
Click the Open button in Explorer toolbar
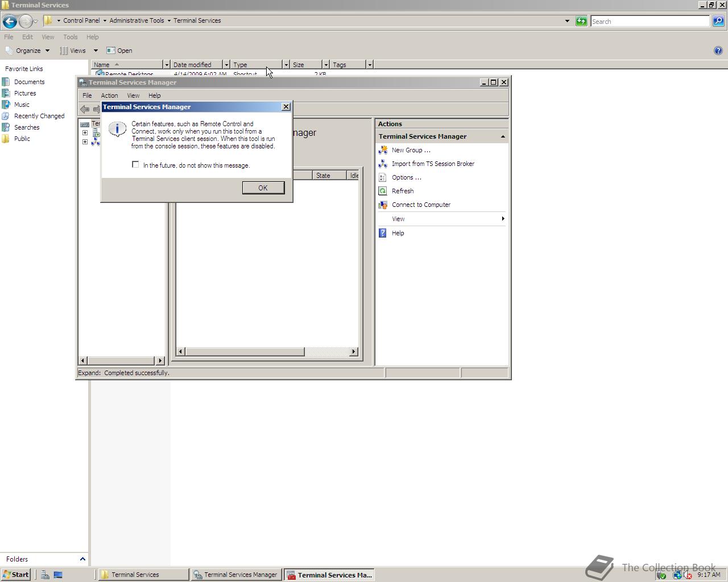click(x=119, y=51)
